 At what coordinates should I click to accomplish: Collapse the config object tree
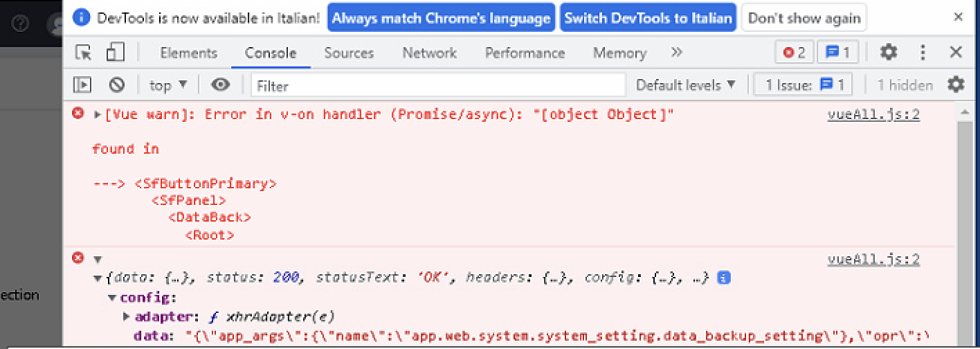pyautogui.click(x=112, y=298)
